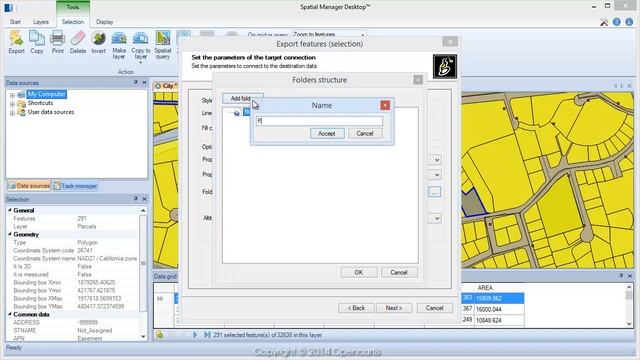
Task: Click the Back button in the export wizard
Action: point(356,308)
